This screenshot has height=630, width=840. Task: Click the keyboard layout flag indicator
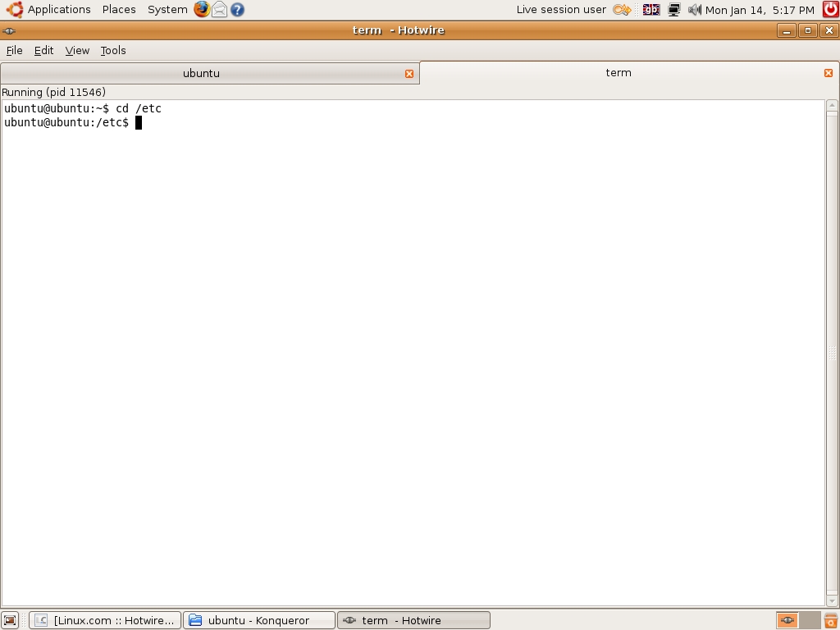tap(651, 10)
